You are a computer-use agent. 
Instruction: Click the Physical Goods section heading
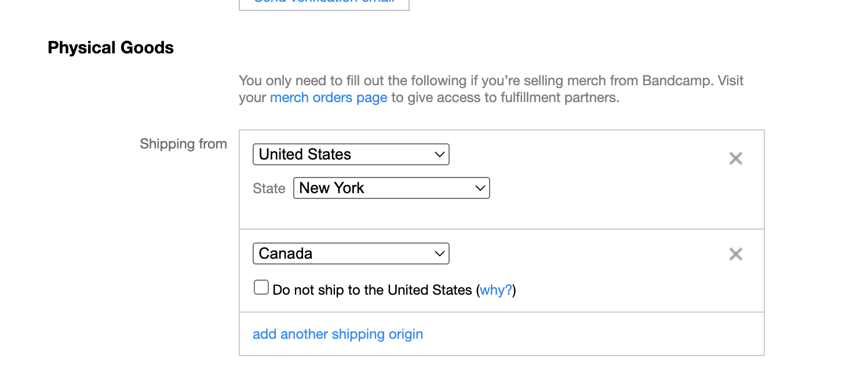[111, 48]
